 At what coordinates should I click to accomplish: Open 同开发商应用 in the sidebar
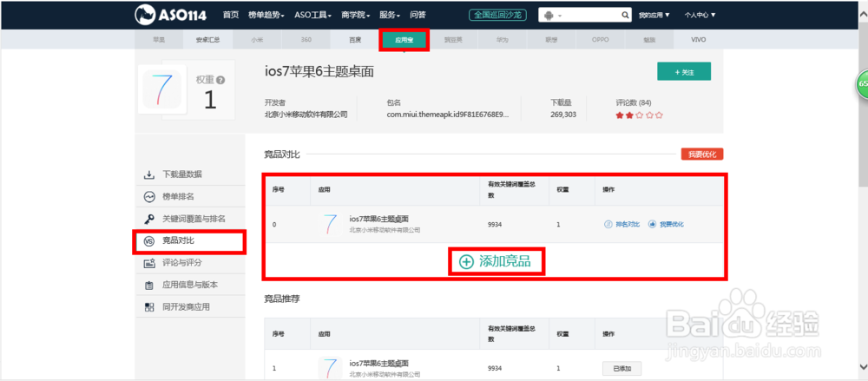click(190, 306)
